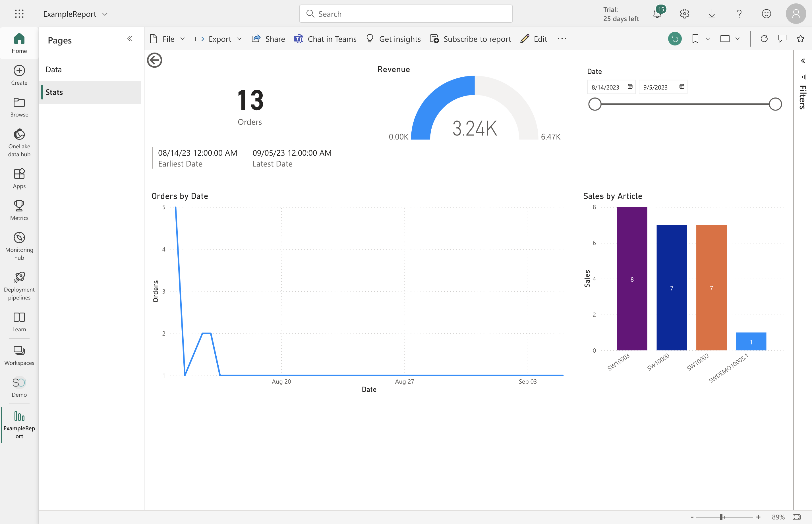Open the notifications bell
The image size is (812, 524).
657,14
